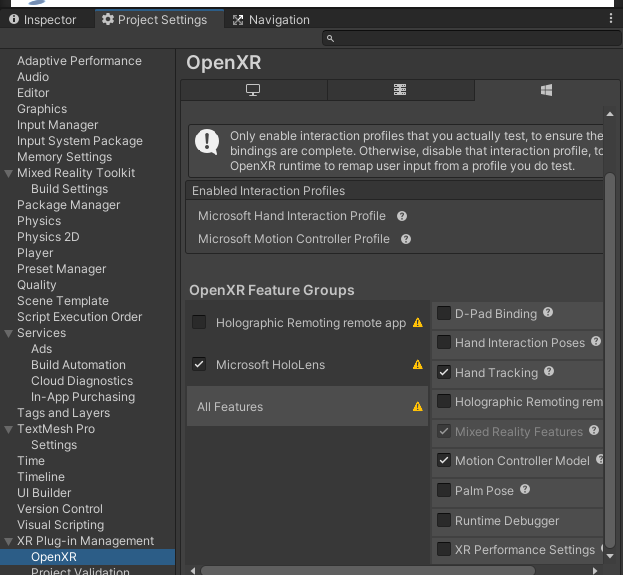623x575 pixels.
Task: Click the Project Settings search field
Action: [472, 38]
